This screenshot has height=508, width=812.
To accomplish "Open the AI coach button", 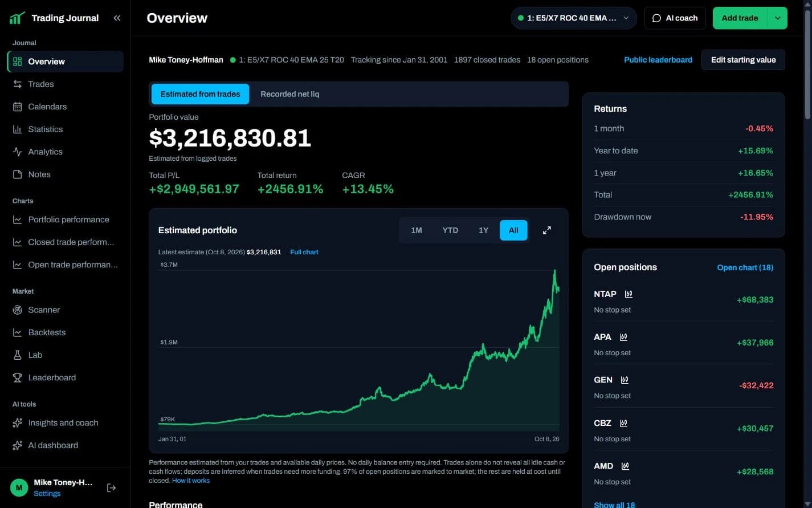I will tap(675, 18).
